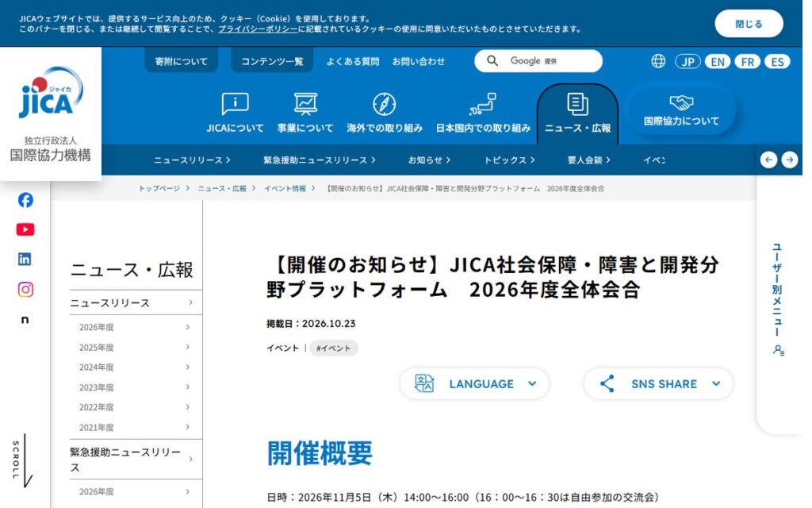This screenshot has width=812, height=508.
Task: Go to トップページ breadcrumb
Action: pos(159,189)
